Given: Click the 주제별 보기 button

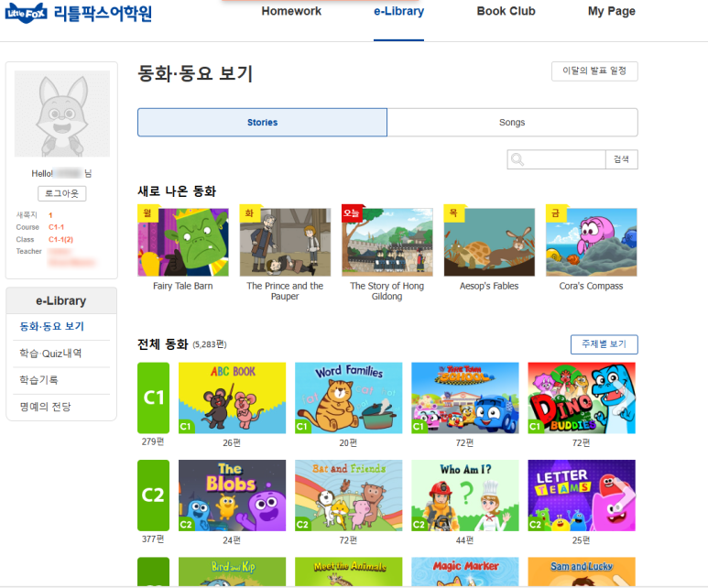Looking at the screenshot, I should (x=605, y=344).
